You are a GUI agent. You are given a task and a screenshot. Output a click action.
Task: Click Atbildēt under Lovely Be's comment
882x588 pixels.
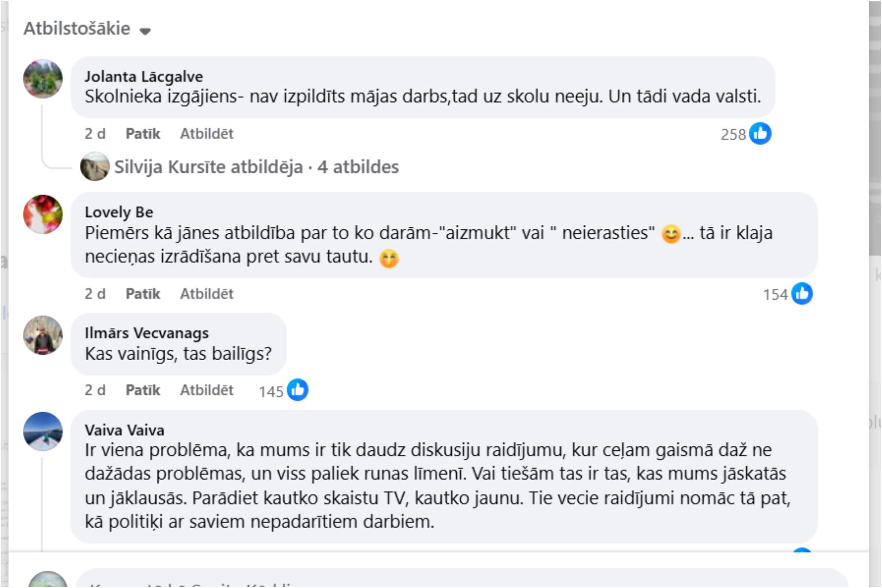pos(206,294)
